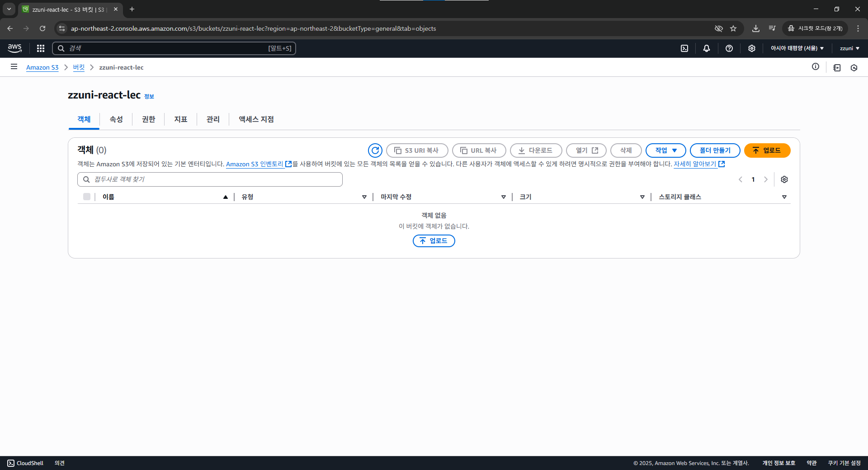Click the 삭제 button

coord(626,150)
